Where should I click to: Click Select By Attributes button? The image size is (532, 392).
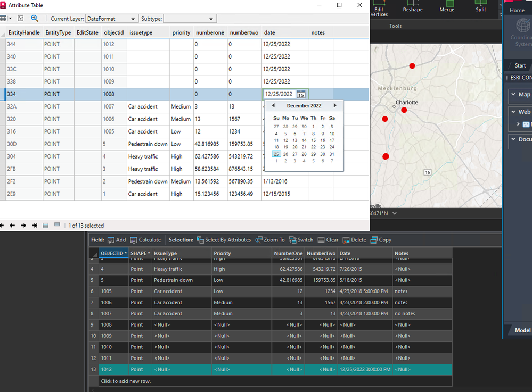click(x=224, y=240)
